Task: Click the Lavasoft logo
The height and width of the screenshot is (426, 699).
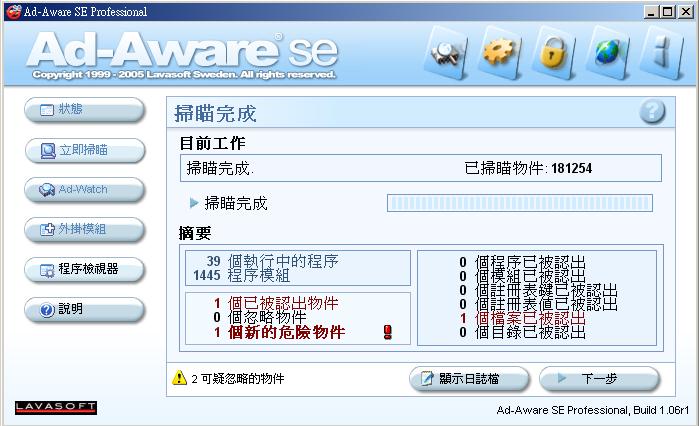Action: tap(56, 407)
